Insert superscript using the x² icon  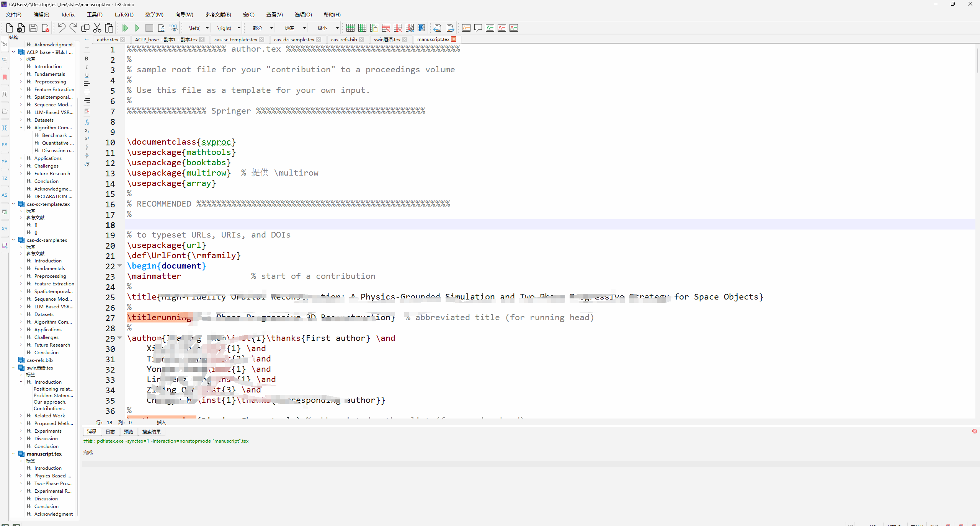tap(87, 139)
